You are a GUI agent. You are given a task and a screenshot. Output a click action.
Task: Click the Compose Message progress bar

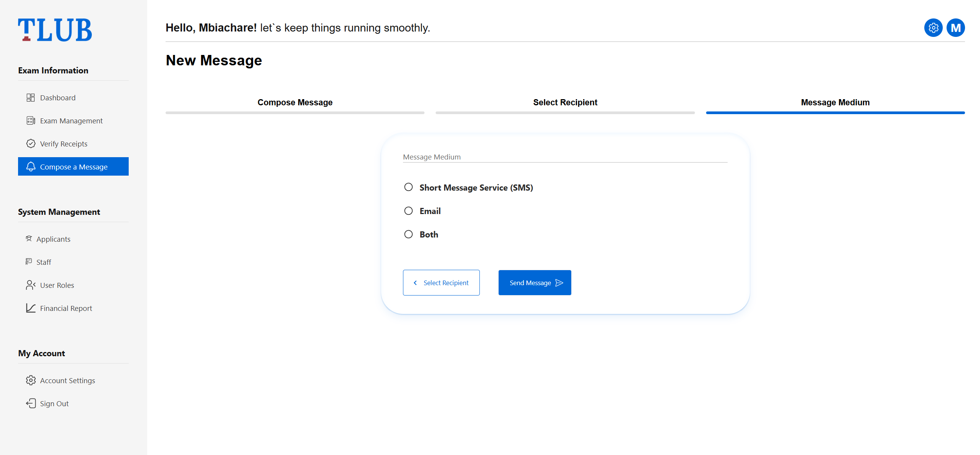(295, 113)
